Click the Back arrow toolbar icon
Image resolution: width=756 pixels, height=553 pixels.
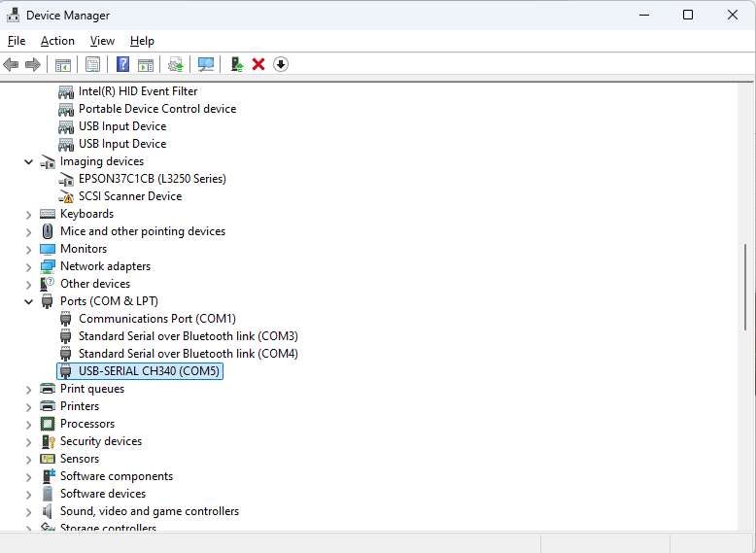[x=11, y=64]
